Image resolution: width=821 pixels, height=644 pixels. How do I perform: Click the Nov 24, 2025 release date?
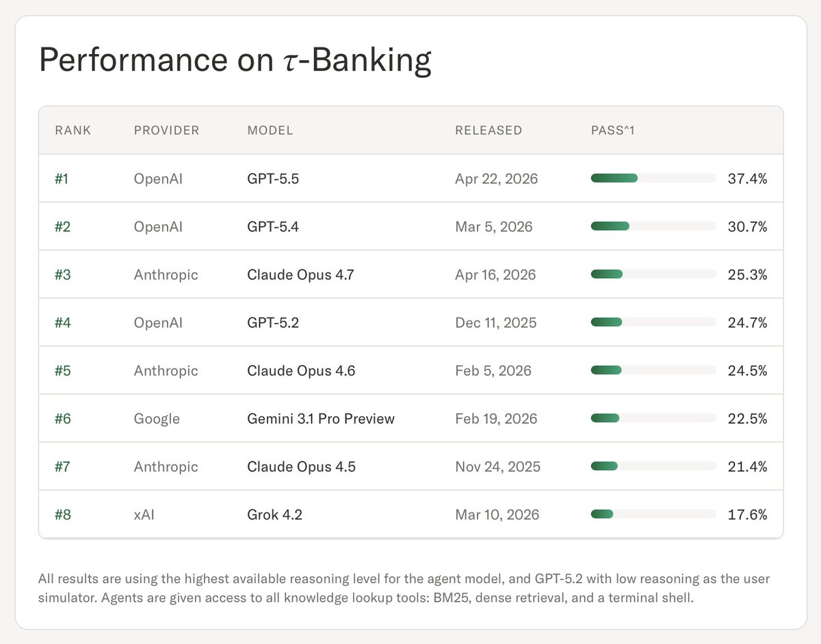click(x=497, y=466)
